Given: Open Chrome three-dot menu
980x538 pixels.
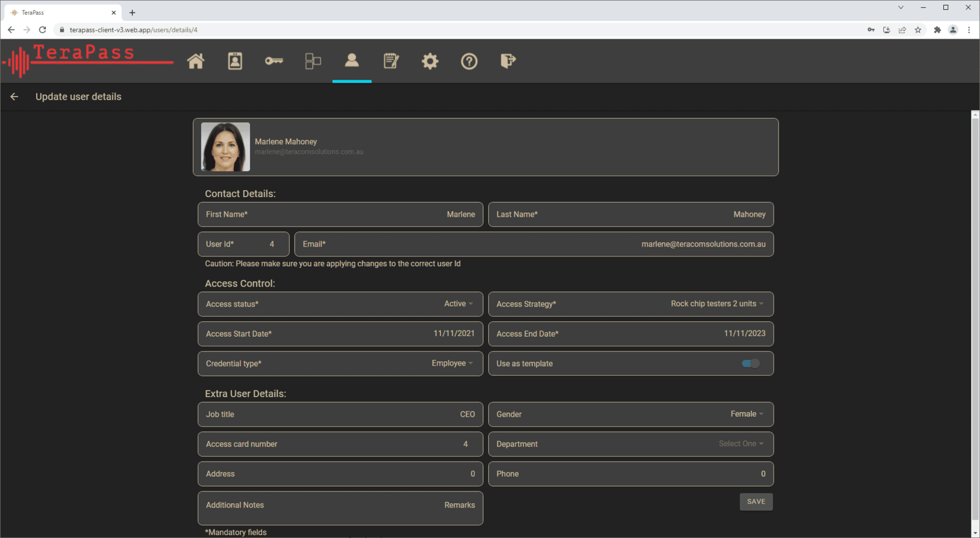Looking at the screenshot, I should (x=969, y=29).
